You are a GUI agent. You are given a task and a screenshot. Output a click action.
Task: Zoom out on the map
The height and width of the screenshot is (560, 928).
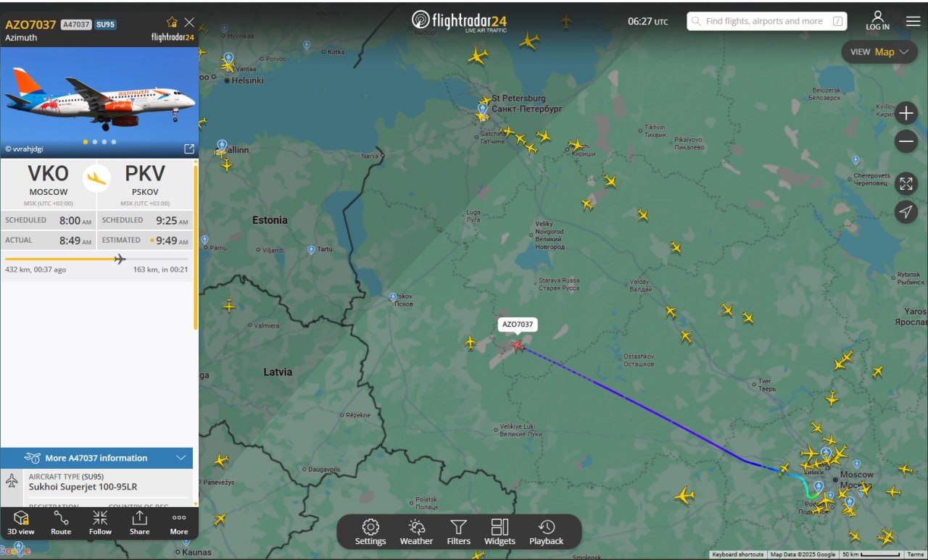coord(906,141)
